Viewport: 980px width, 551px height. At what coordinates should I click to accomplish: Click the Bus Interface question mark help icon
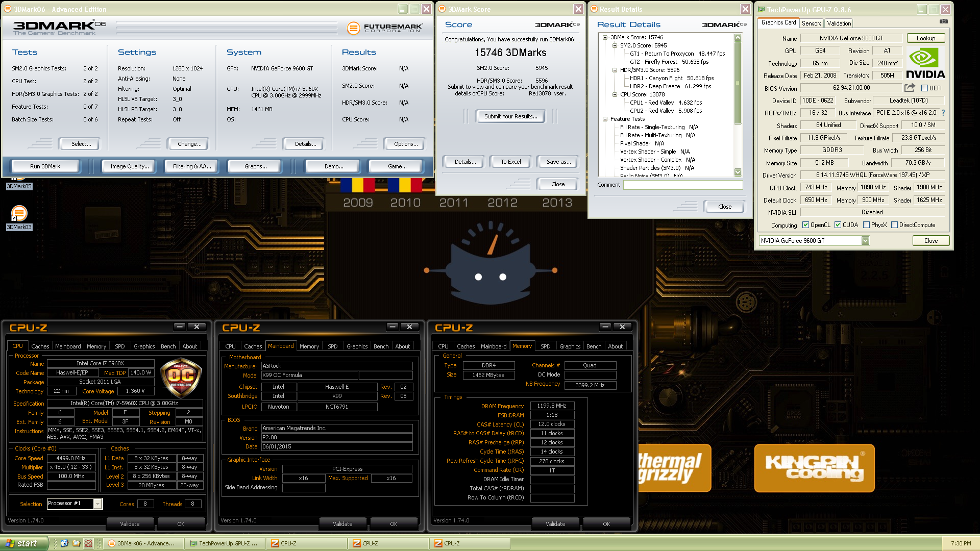943,113
